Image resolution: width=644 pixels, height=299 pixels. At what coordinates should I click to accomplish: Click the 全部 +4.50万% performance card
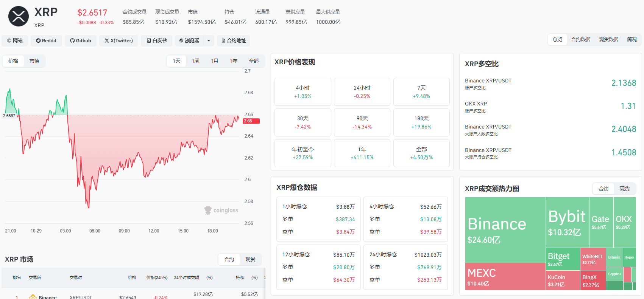click(x=421, y=153)
